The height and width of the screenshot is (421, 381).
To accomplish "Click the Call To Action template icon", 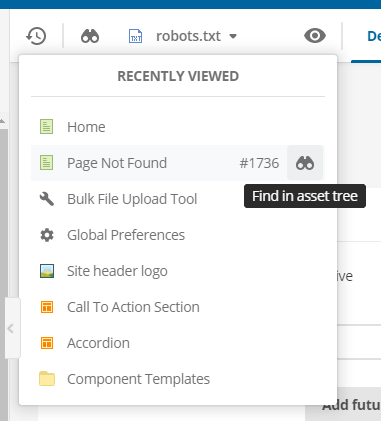I will point(47,307).
